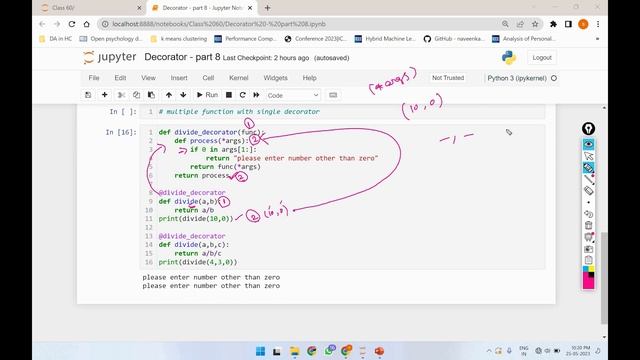Bookmark this page with the star icon
640x360 pixels.
(535, 24)
